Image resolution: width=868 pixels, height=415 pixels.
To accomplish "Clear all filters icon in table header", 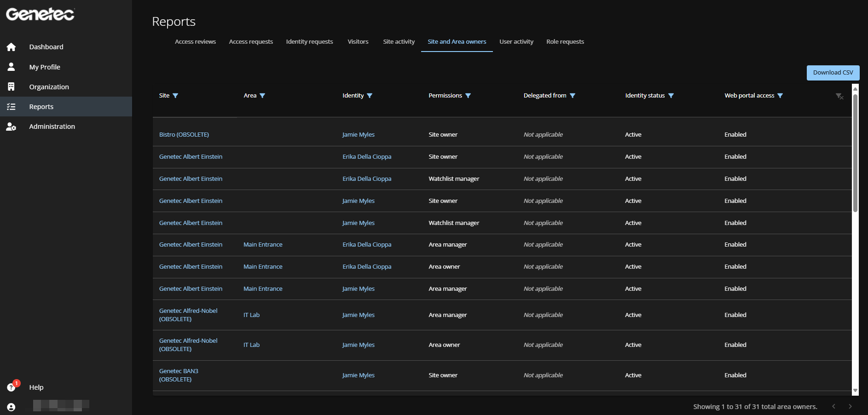I will (839, 96).
